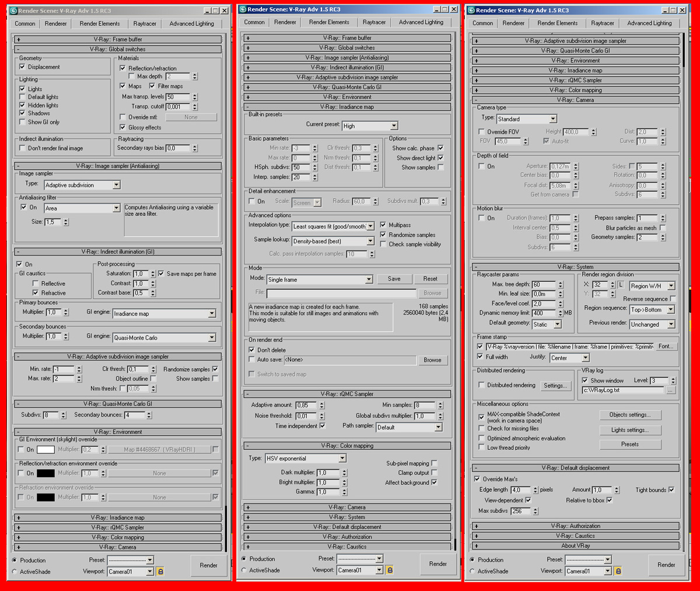Open Mode Single frame dropdown

[320, 279]
